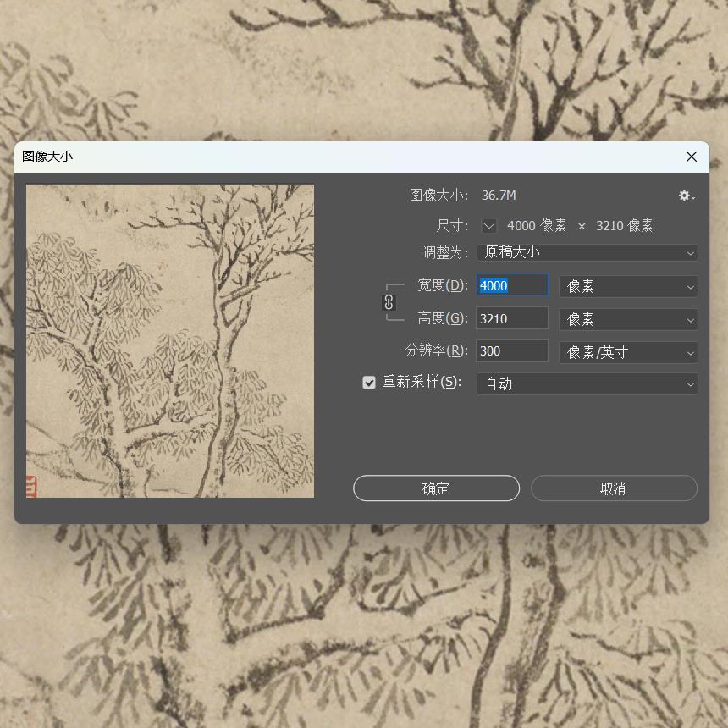Click the 高度 input field showing 3210
Screen dimensions: 728x728
point(511,318)
